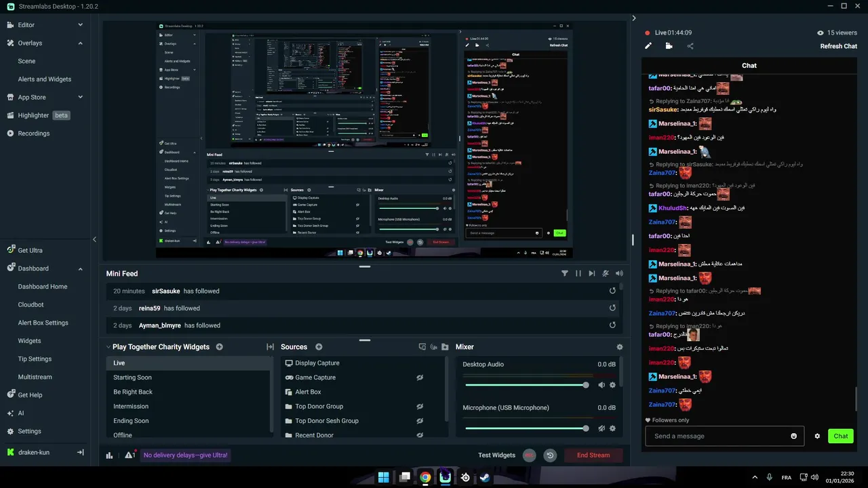
Task: Open the Editor section in sidebar
Action: coord(26,25)
